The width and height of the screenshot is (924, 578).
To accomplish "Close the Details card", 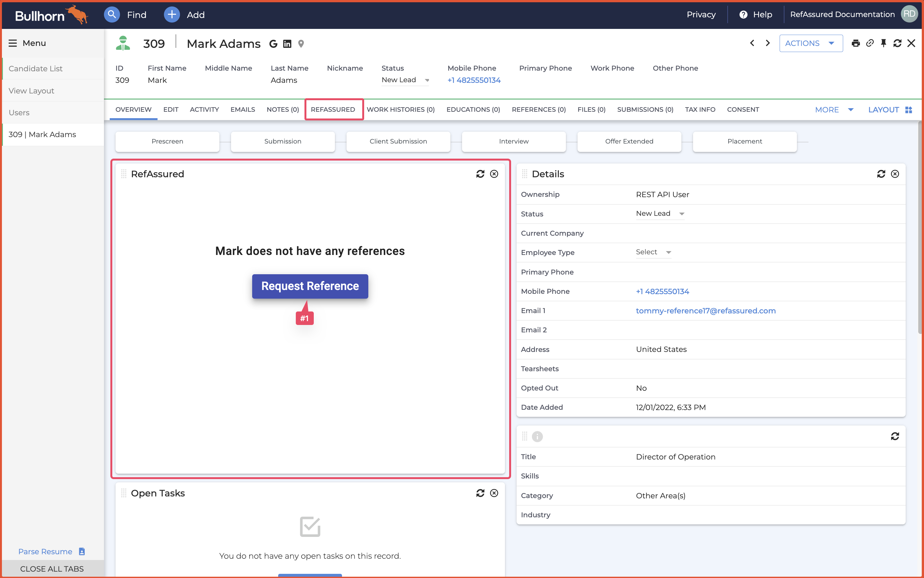I will click(x=895, y=174).
